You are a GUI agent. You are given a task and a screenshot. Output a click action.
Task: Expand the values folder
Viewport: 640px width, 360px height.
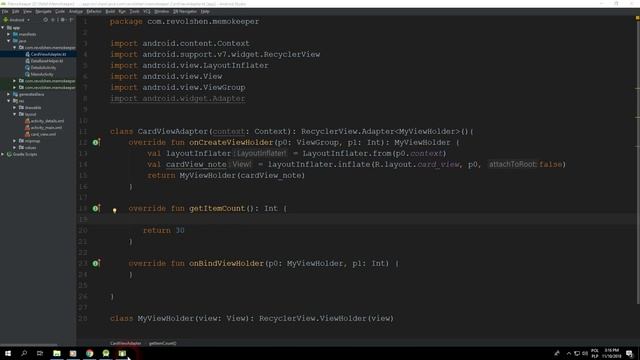[x=15, y=147]
